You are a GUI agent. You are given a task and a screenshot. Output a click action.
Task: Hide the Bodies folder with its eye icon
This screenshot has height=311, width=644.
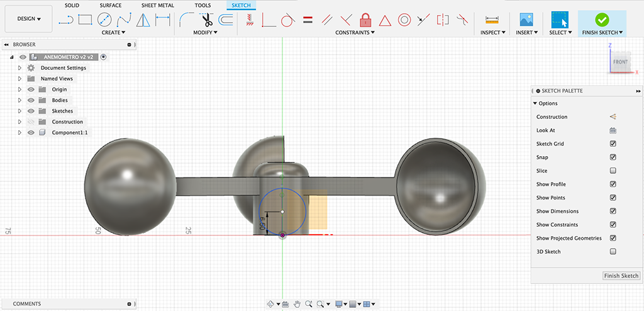(x=31, y=100)
